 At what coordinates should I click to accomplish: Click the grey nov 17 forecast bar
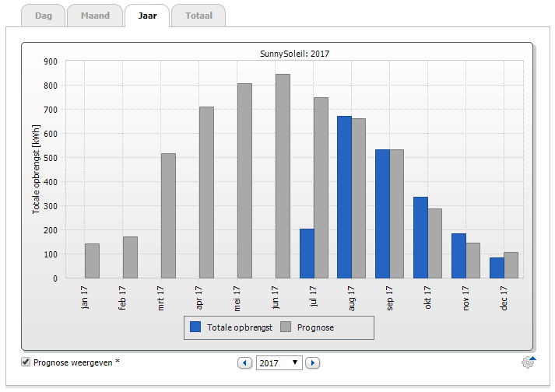click(x=473, y=261)
